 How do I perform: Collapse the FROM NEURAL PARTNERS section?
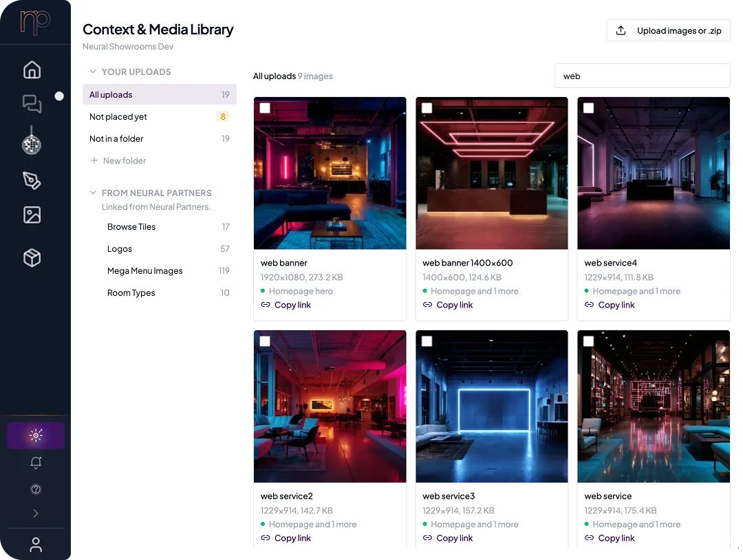(93, 193)
